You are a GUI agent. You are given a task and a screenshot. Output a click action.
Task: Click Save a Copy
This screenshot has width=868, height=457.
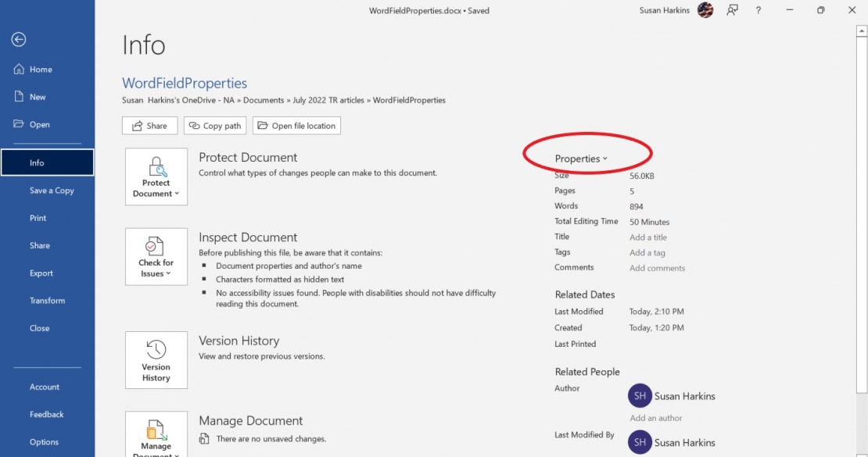point(52,190)
